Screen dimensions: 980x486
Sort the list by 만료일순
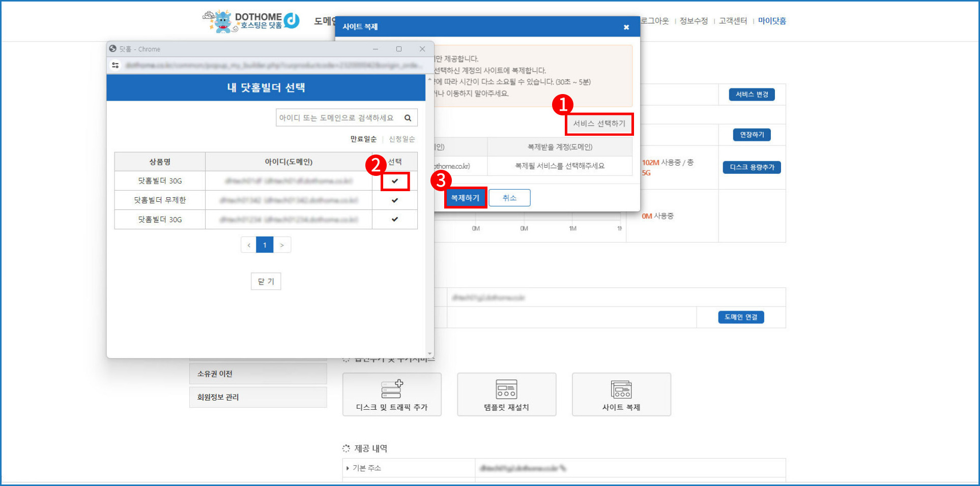tap(363, 139)
